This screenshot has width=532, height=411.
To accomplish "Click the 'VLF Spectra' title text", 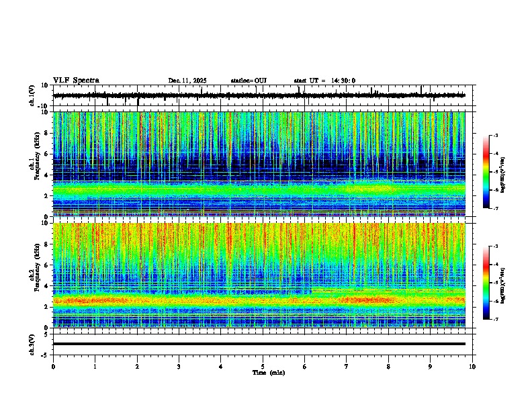I will click(76, 81).
